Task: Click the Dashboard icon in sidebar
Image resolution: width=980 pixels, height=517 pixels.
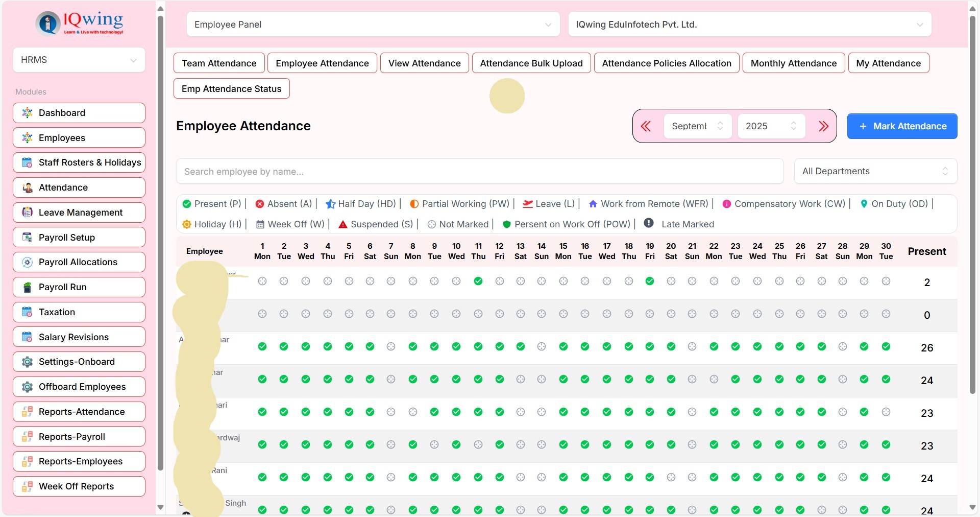Action: click(28, 113)
